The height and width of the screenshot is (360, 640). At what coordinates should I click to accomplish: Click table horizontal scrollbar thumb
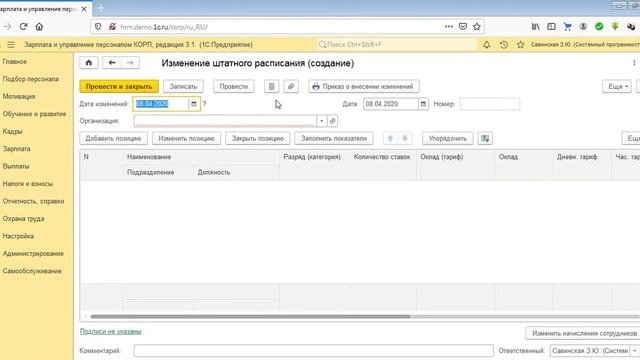(x=250, y=316)
